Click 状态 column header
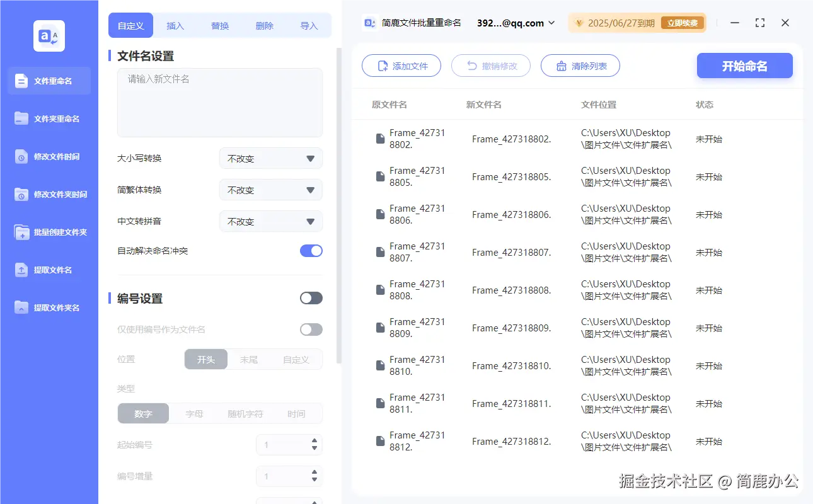Image resolution: width=813 pixels, height=504 pixels. point(705,105)
